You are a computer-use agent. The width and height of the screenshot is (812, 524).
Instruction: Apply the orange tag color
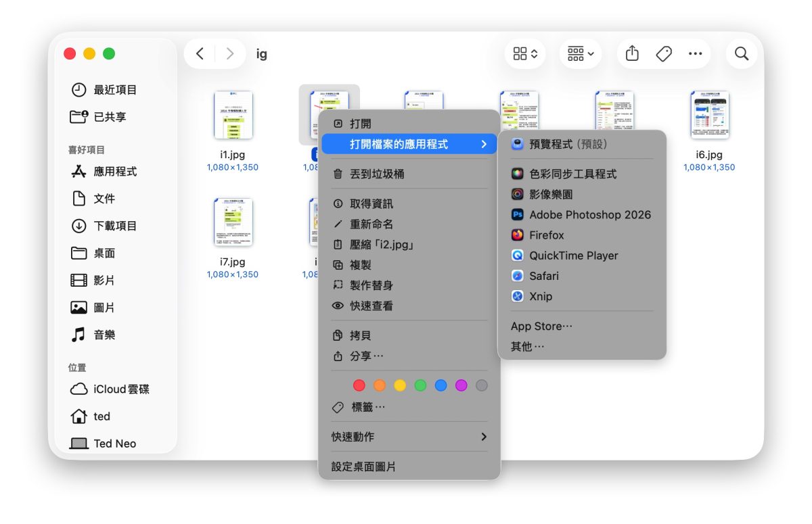[x=380, y=385]
